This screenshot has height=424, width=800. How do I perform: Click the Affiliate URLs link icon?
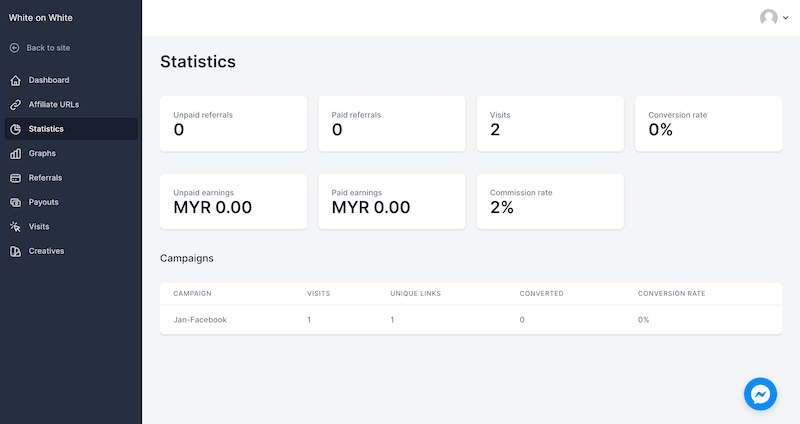pyautogui.click(x=15, y=104)
